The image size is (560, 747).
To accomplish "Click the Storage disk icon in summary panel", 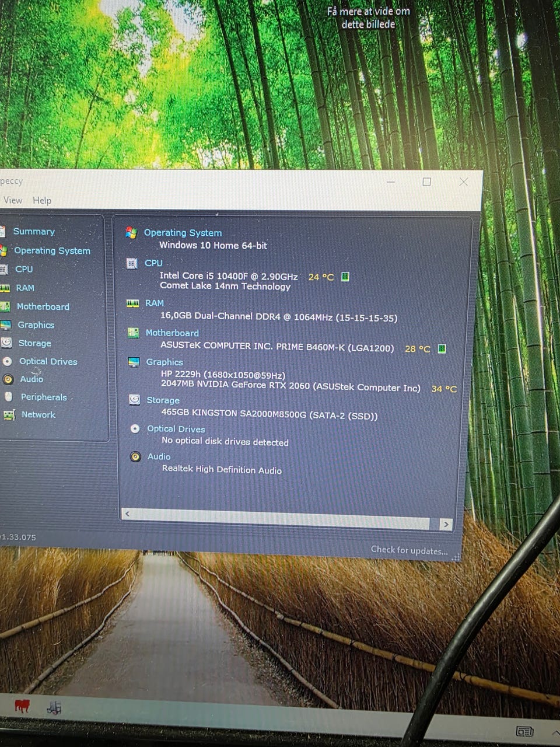I will click(135, 400).
